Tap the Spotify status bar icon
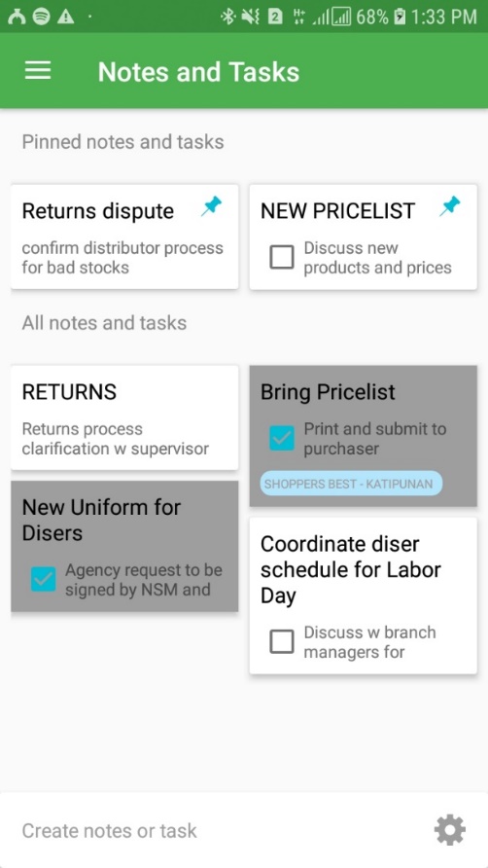 click(41, 17)
